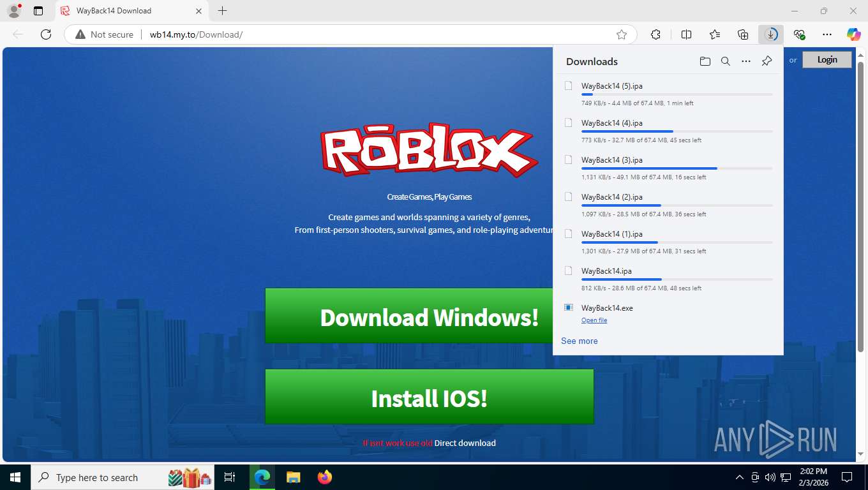Click WayBack14 (5).ipa file icon
This screenshot has height=490, width=868.
tap(568, 85)
